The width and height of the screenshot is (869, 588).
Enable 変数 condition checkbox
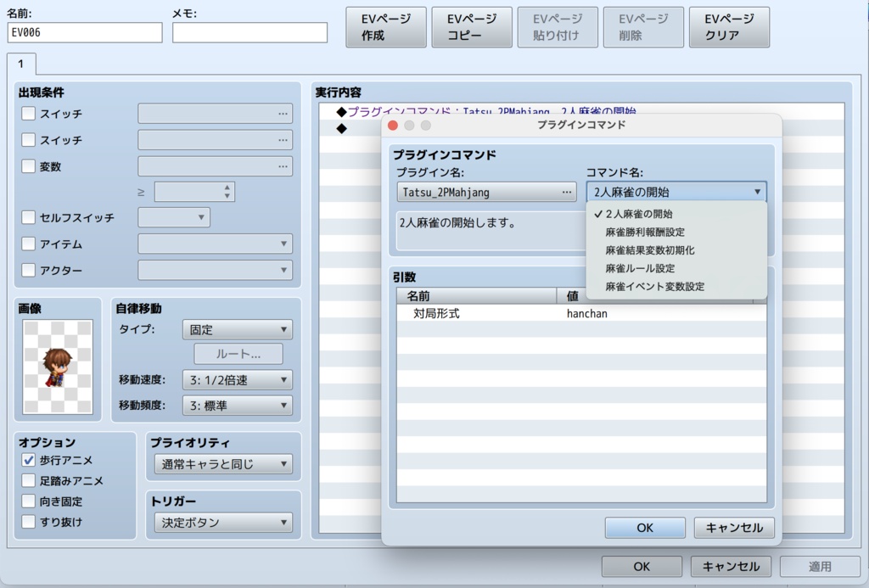[x=28, y=166]
